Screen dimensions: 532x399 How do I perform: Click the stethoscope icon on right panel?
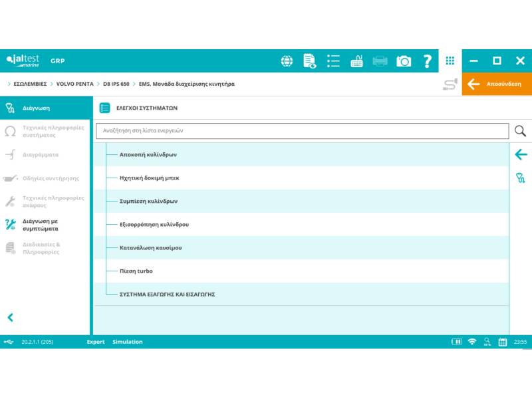(x=520, y=178)
